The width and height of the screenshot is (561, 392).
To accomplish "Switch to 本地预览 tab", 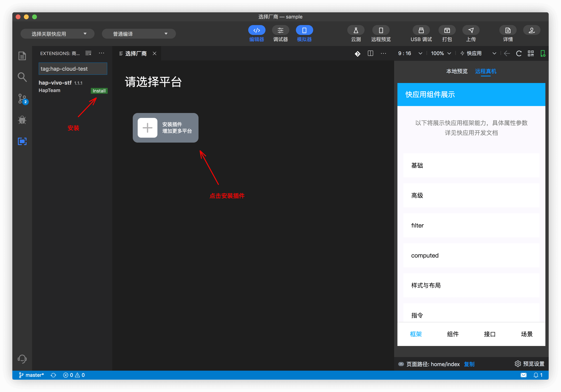I will point(456,71).
